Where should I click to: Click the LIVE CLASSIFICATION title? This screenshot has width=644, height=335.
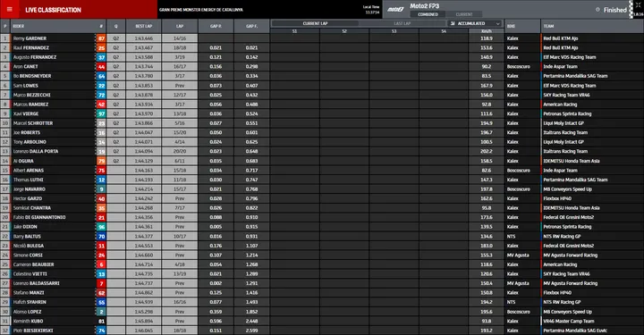pos(53,10)
